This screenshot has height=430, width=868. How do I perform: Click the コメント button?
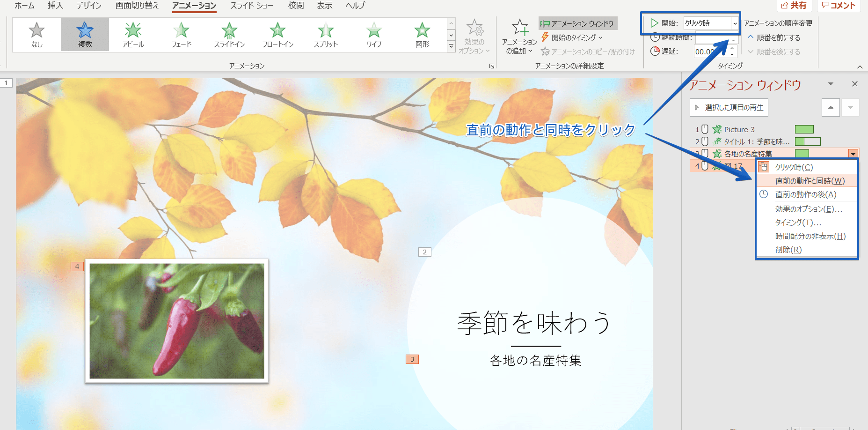[839, 6]
